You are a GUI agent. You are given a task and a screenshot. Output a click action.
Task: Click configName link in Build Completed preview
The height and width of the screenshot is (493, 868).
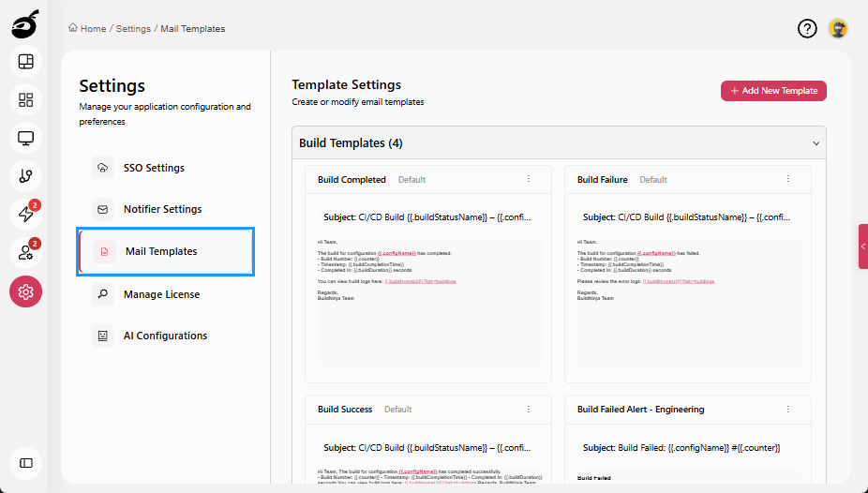coord(397,253)
